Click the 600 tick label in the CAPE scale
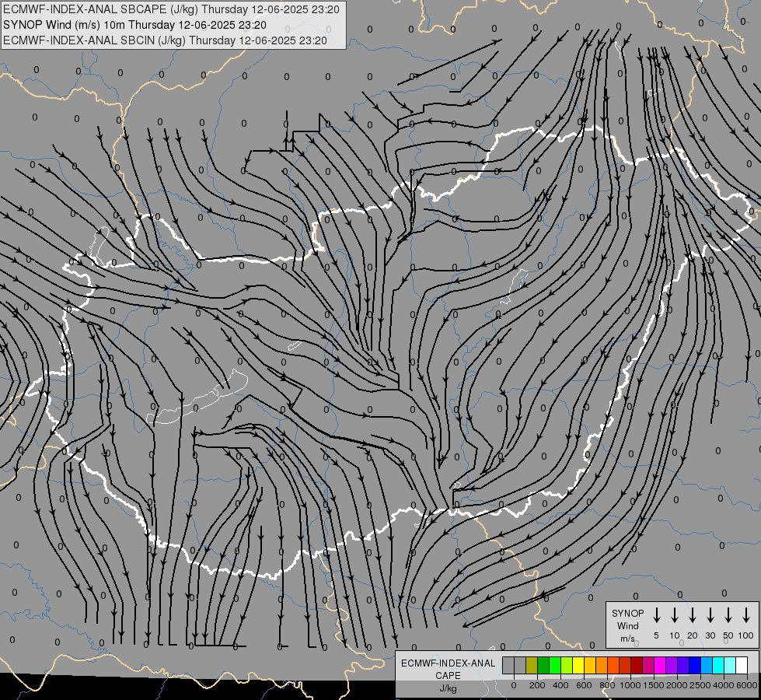This screenshot has height=700, width=761. 584,685
